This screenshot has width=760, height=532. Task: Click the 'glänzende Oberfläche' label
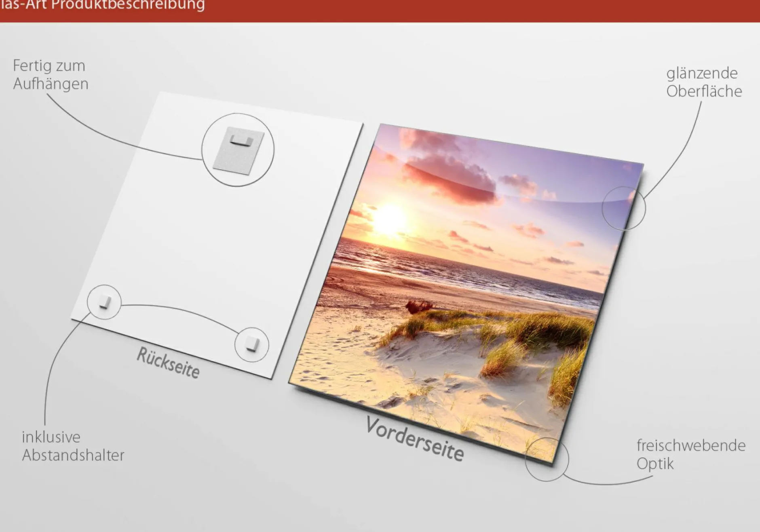[x=704, y=82]
